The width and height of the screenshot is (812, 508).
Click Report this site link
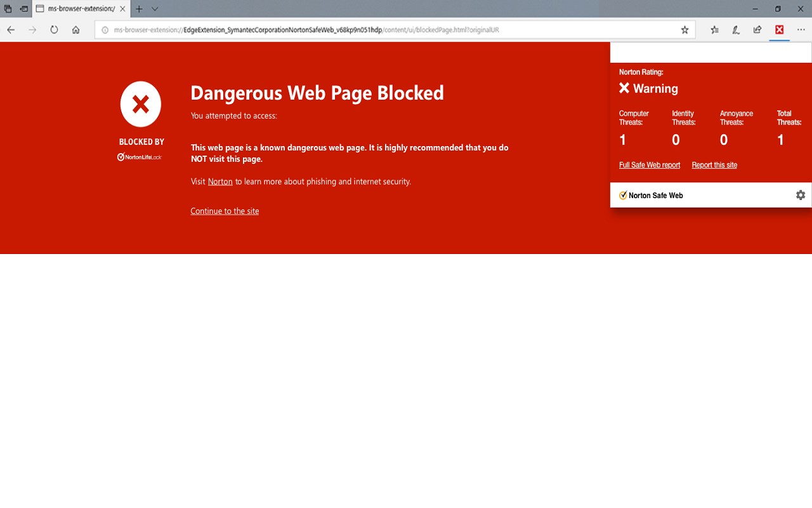[714, 165]
